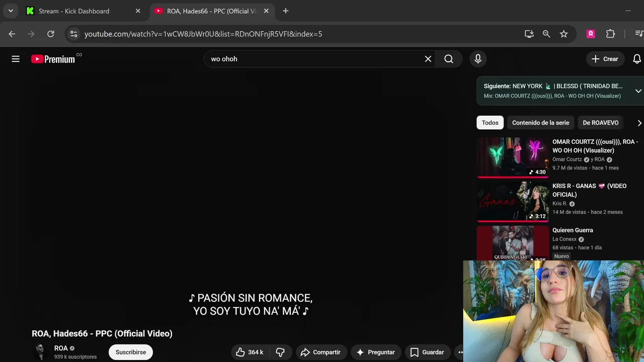The width and height of the screenshot is (644, 362).
Task: Open the KRIS R - GANAS thumbnail
Action: click(513, 202)
